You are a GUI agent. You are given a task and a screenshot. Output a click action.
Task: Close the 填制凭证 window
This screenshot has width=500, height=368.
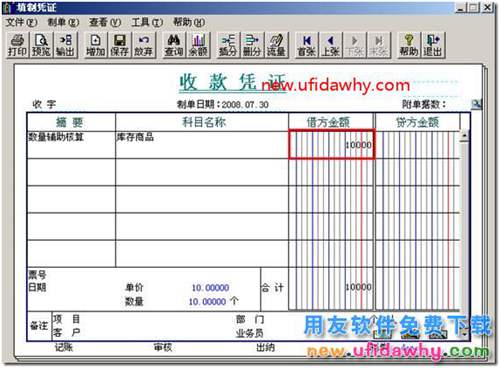(487, 7)
